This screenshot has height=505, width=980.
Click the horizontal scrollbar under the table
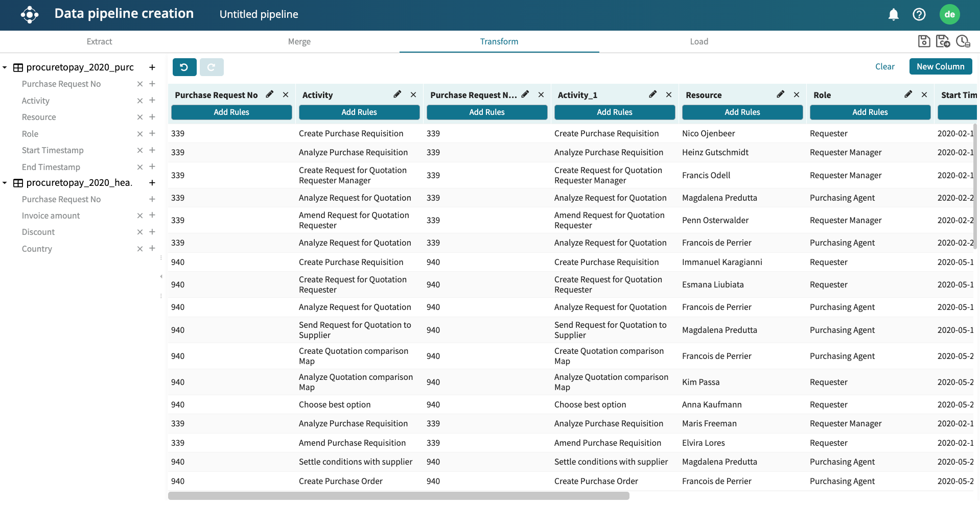click(x=399, y=496)
